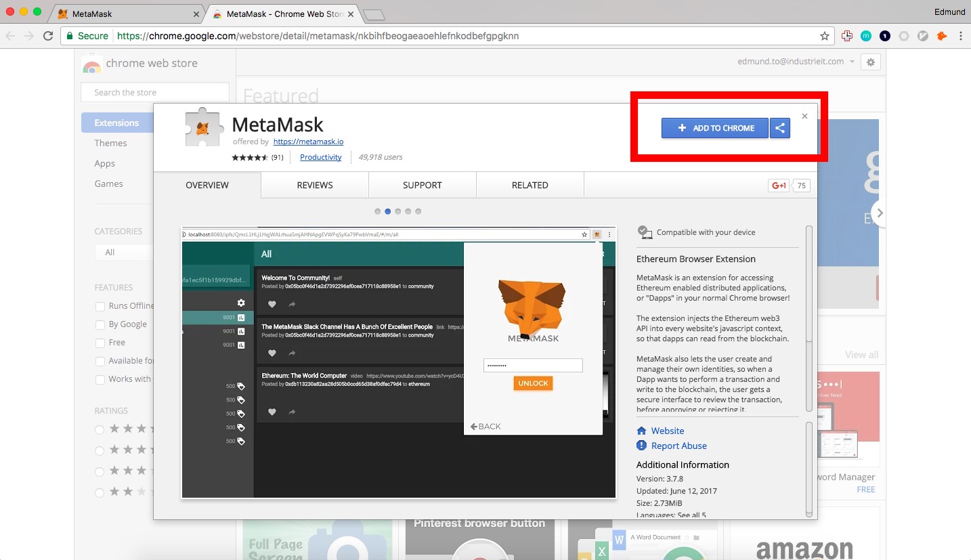Click the MetaMask puzzle-piece extension icon
Image resolution: width=971 pixels, height=560 pixels.
[x=202, y=128]
